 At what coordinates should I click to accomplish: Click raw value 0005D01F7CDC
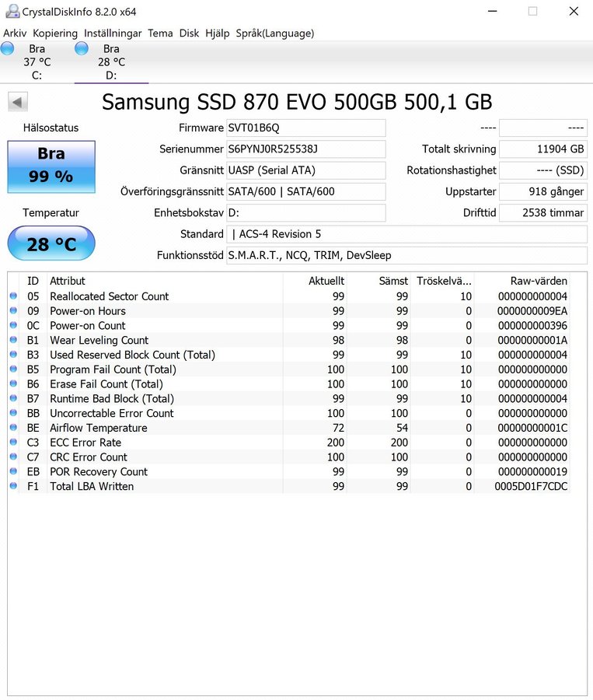[x=531, y=487]
